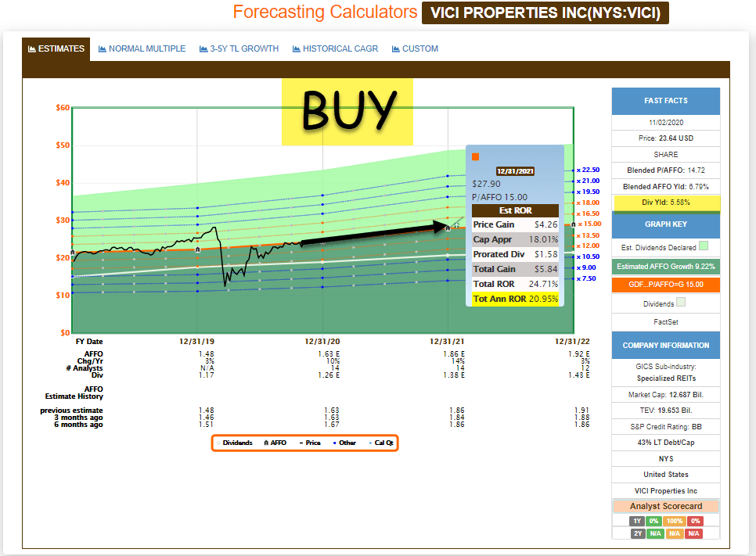Toggle the Cal Qt legend entry
The width and height of the screenshot is (756, 556).
[381, 443]
